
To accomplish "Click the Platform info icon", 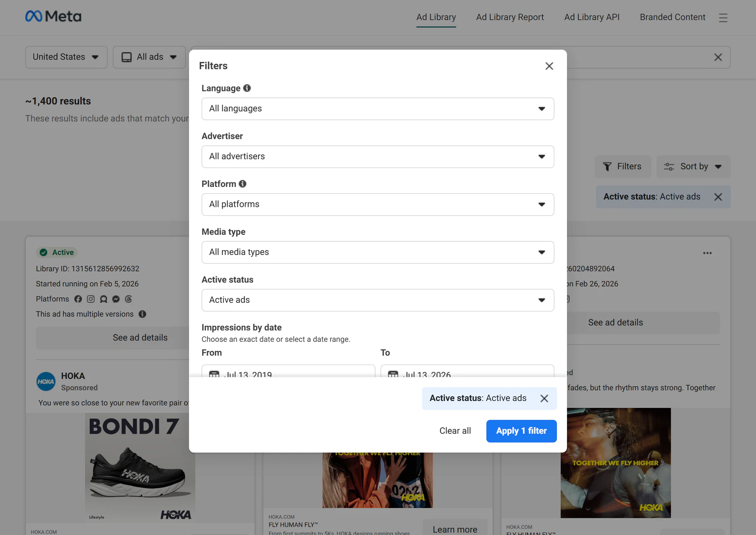I will (x=242, y=184).
